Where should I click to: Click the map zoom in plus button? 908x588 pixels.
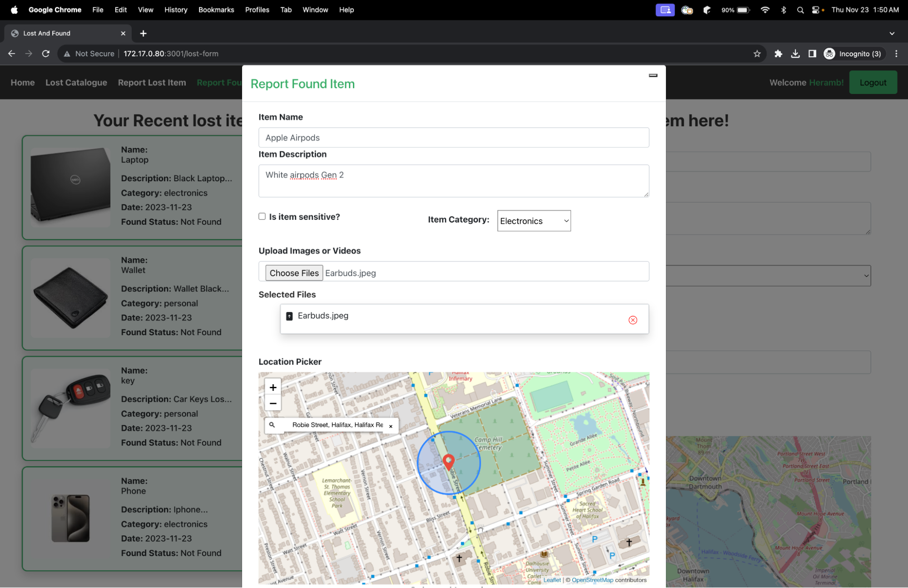pos(273,387)
